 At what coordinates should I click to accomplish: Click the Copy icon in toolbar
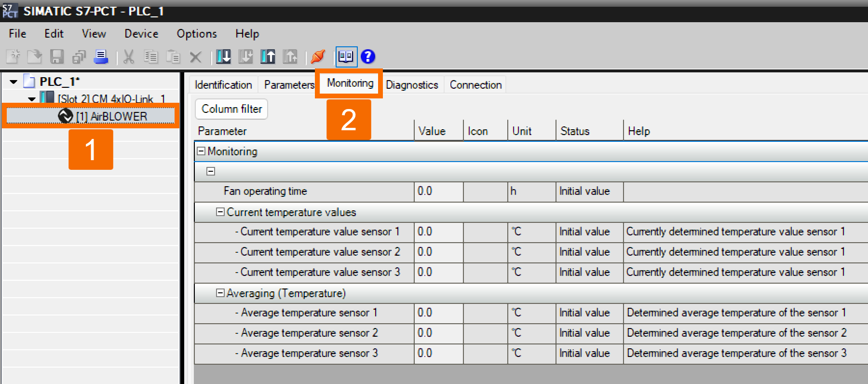pyautogui.click(x=151, y=57)
